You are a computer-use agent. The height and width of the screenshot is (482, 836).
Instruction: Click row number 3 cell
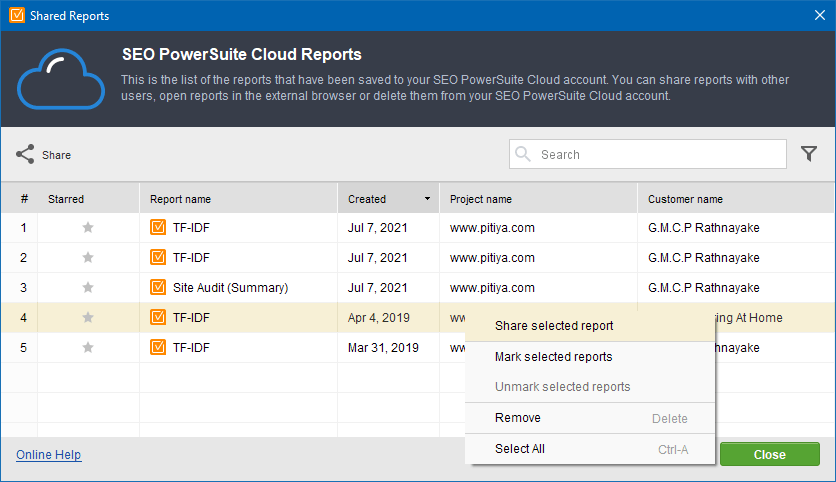point(20,287)
